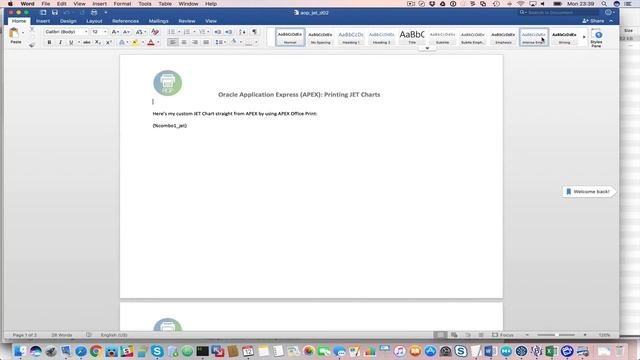
Task: Open the change case dropdown
Action: pos(140,32)
